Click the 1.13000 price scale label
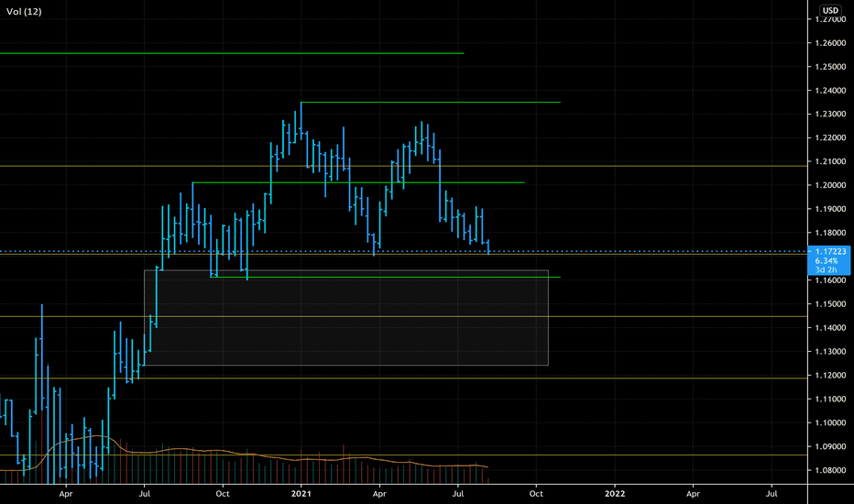This screenshot has height=504, width=854. point(830,352)
